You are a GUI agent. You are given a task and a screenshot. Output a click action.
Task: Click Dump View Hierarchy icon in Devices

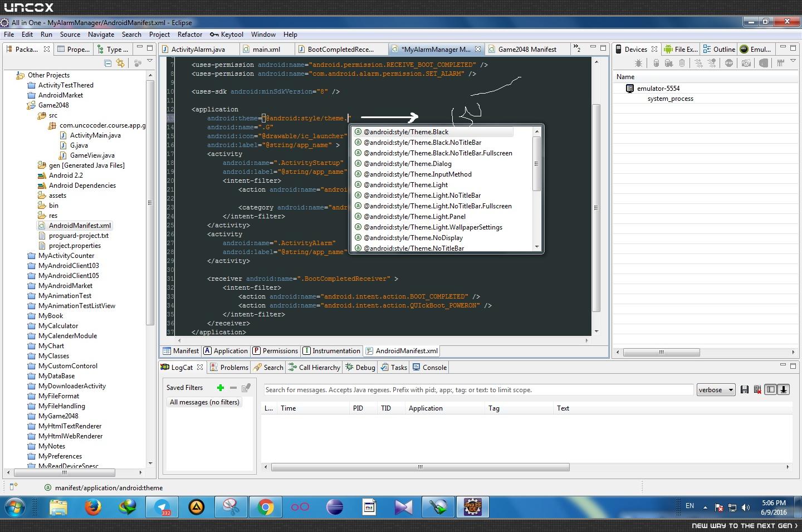point(764,64)
